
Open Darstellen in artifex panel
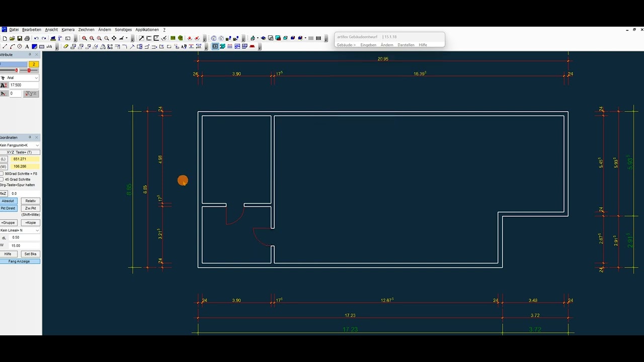coord(406,45)
